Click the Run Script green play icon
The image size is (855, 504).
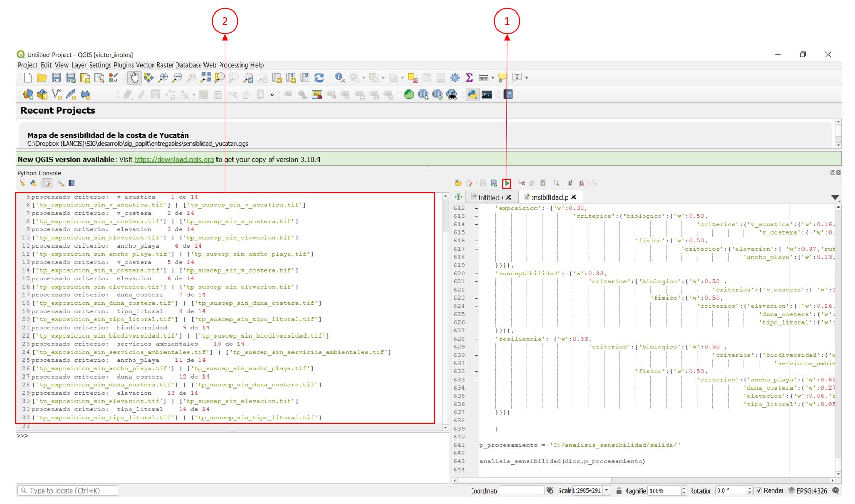coord(507,183)
